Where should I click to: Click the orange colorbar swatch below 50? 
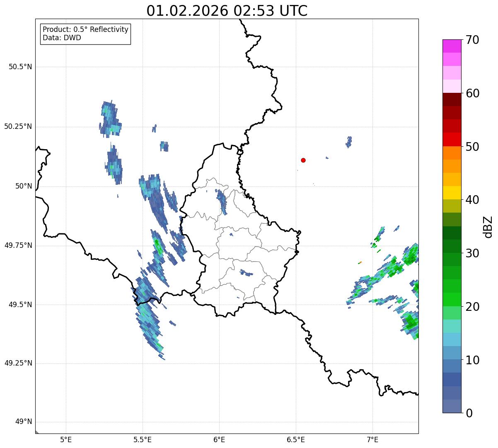(x=452, y=153)
